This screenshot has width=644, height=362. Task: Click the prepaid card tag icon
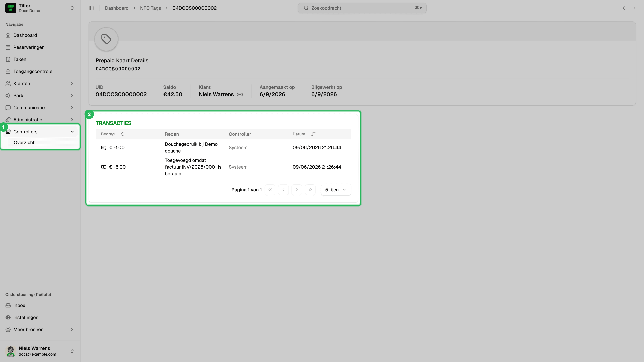[106, 39]
